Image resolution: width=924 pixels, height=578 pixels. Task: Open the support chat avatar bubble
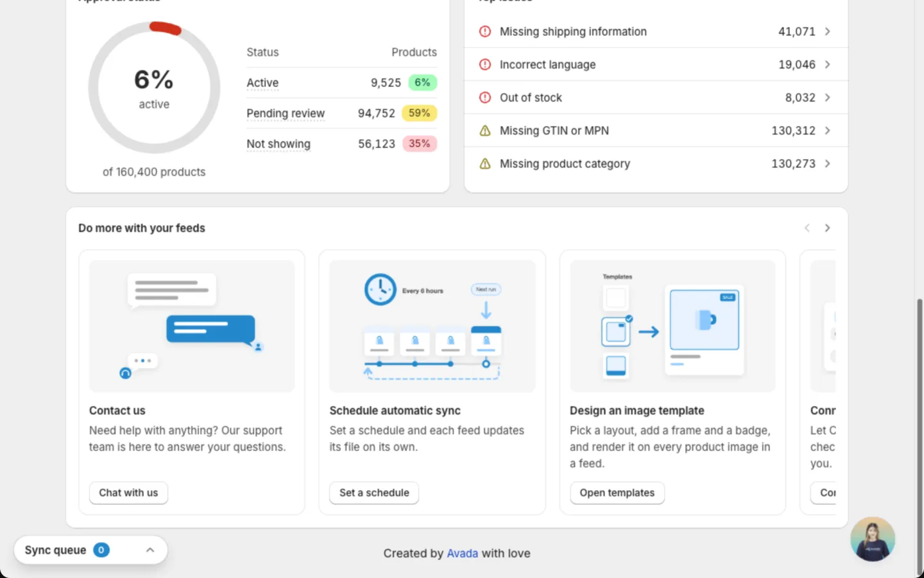pos(873,539)
